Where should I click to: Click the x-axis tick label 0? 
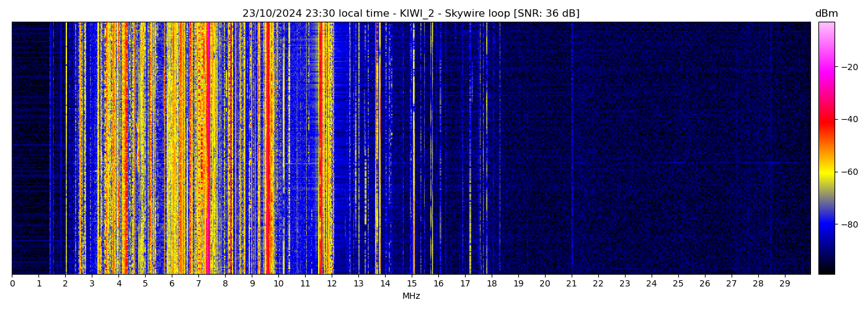[x=12, y=283]
